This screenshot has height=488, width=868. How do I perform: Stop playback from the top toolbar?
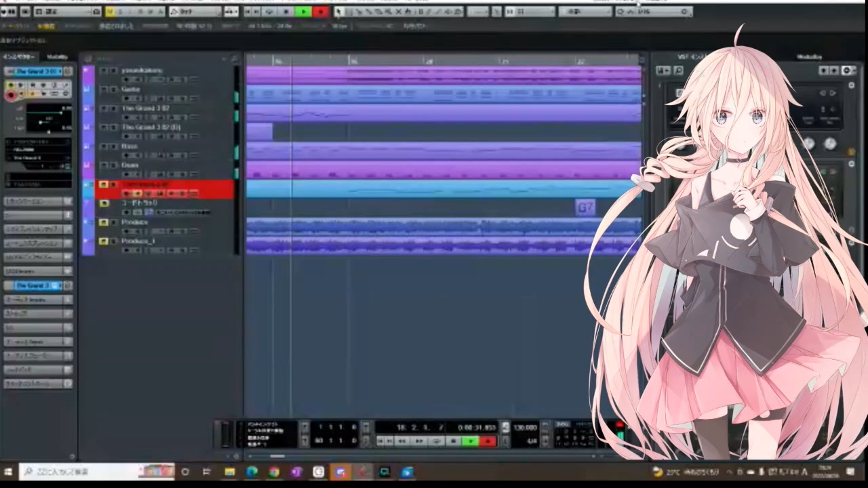click(x=287, y=12)
